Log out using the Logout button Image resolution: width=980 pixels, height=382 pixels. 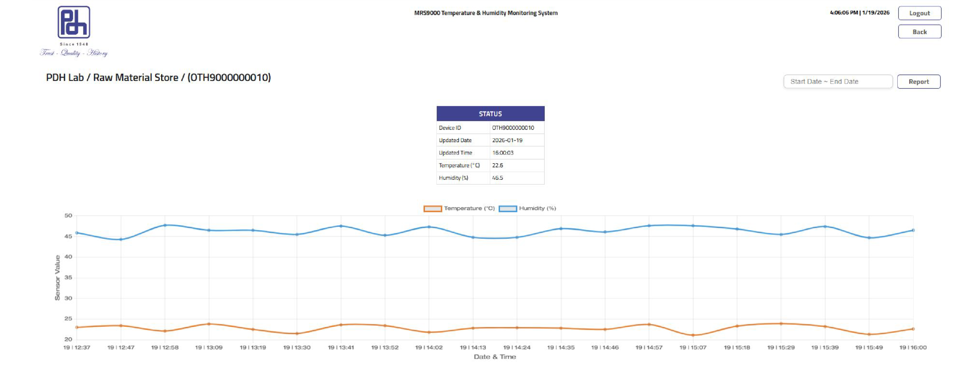(919, 13)
